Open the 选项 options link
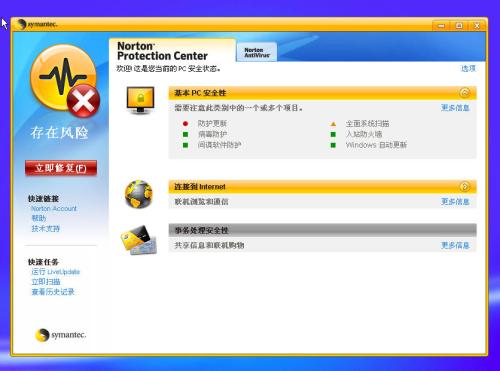 click(x=468, y=68)
